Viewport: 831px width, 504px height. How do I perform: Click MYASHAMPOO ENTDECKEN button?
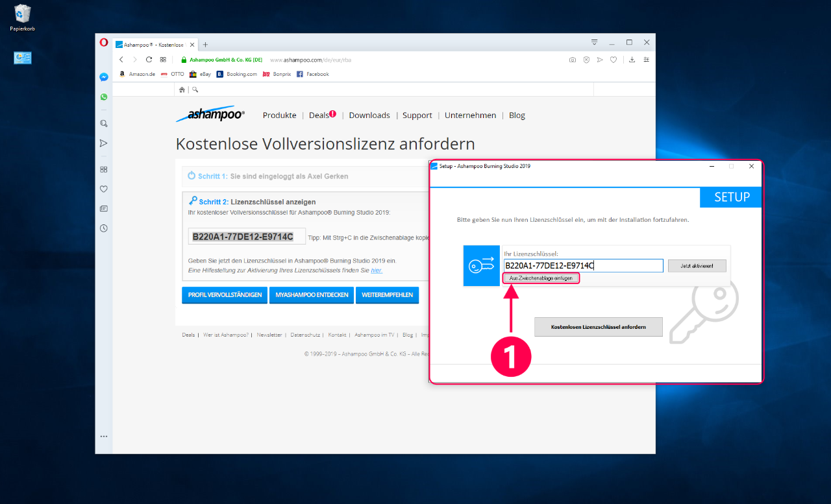[312, 294]
